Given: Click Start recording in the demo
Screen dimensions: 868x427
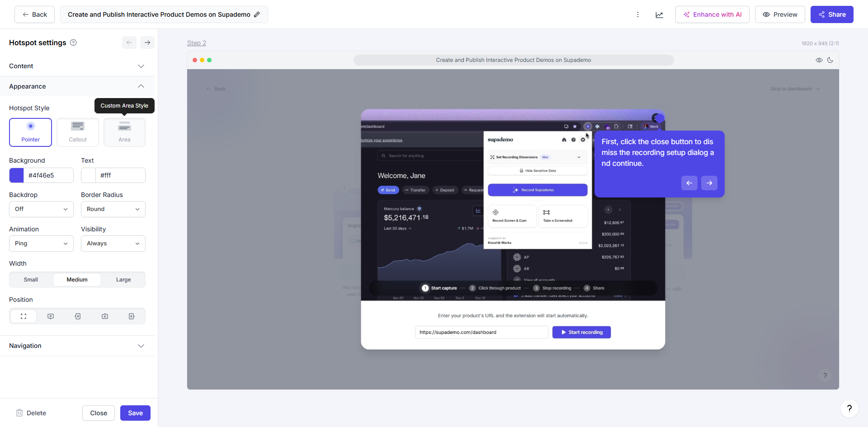Looking at the screenshot, I should tap(581, 332).
